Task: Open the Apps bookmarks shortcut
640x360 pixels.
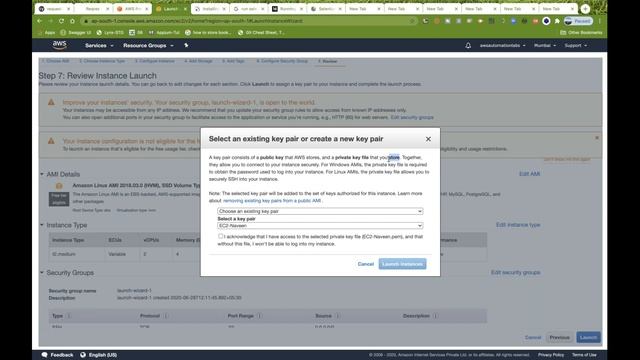Action: click(x=47, y=32)
